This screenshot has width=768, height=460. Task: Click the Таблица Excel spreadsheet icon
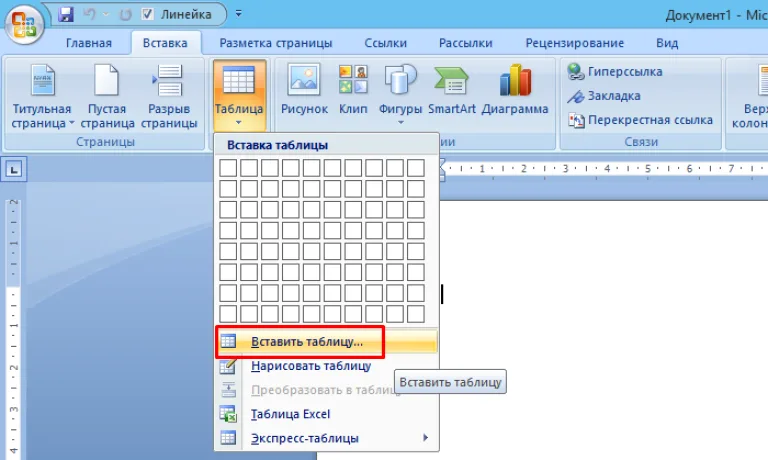228,414
